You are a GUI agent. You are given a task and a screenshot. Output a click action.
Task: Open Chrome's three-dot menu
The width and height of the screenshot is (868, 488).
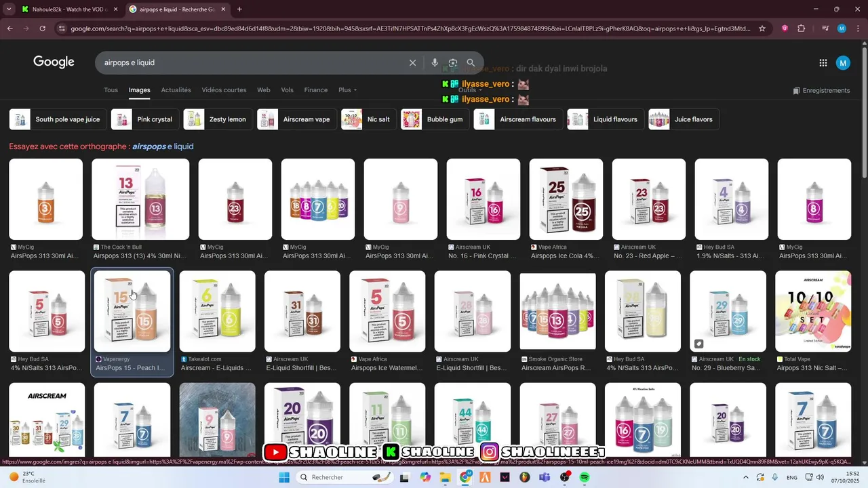coord(859,28)
